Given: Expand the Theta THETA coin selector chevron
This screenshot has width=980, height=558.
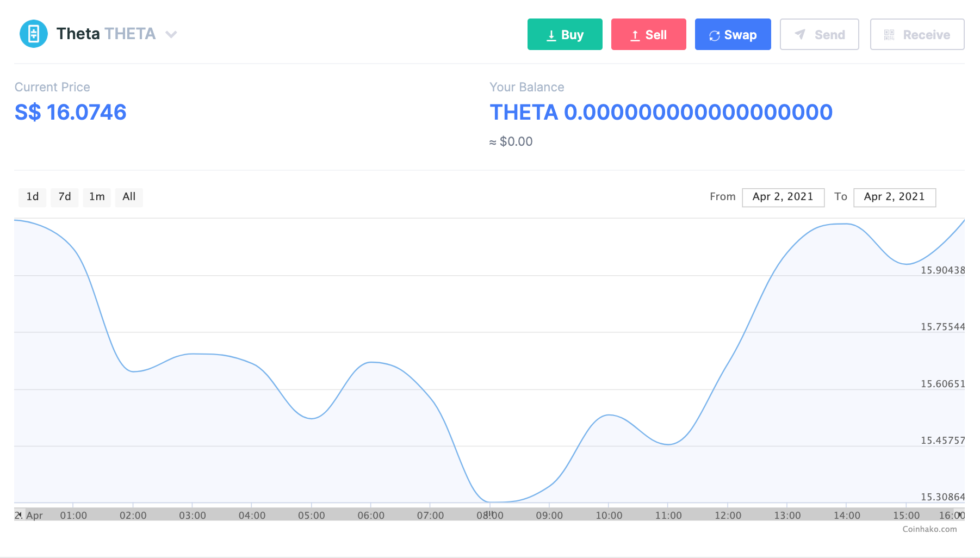Looking at the screenshot, I should click(171, 34).
